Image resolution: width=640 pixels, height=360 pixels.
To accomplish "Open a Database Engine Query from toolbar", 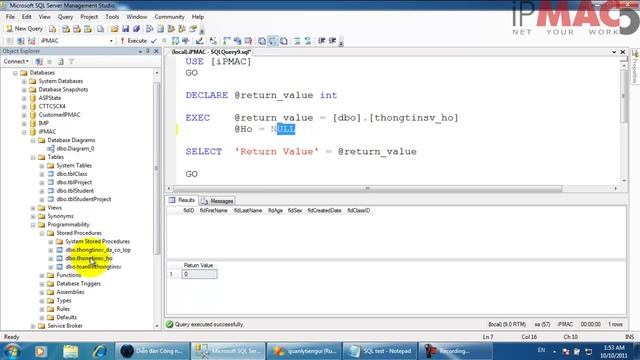I will pyautogui.click(x=53, y=29).
